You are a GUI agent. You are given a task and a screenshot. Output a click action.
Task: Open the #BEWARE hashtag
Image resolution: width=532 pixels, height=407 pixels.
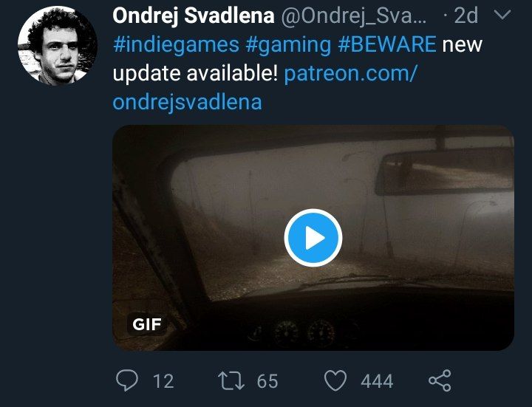pos(386,44)
